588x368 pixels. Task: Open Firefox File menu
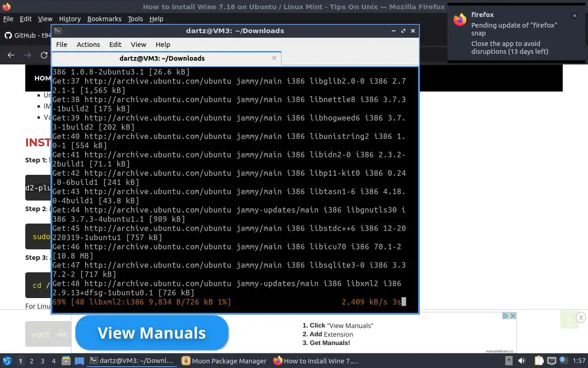(8, 19)
